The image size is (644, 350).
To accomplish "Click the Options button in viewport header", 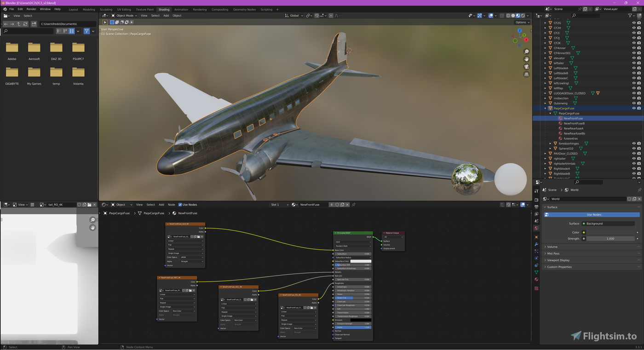I will (x=521, y=22).
